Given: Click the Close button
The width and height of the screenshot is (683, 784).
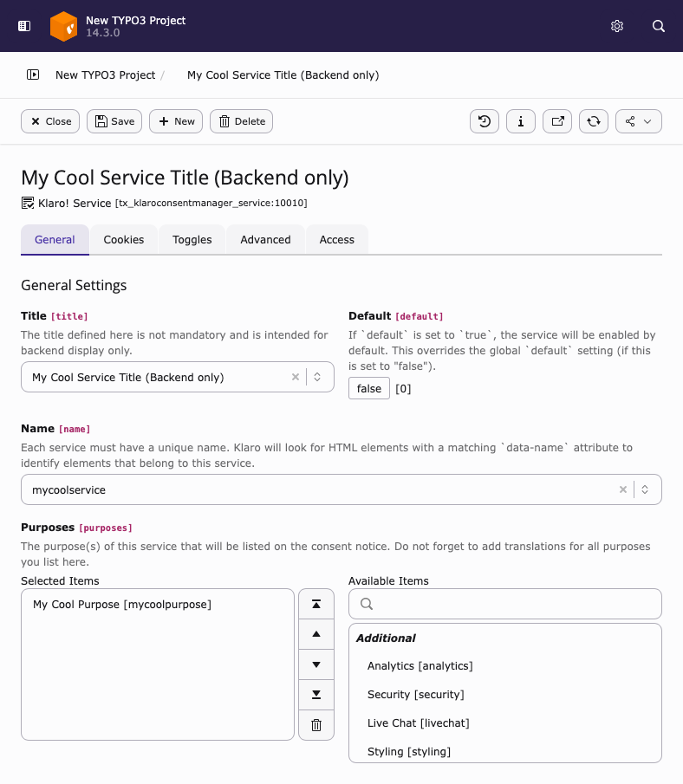Looking at the screenshot, I should point(50,121).
